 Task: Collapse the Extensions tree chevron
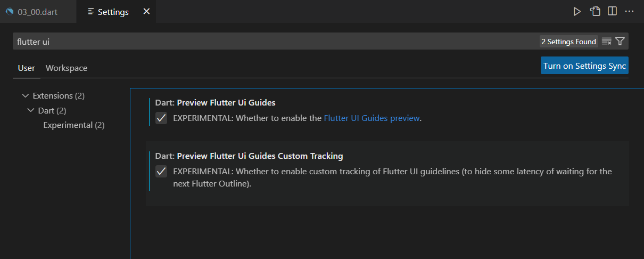coord(25,96)
